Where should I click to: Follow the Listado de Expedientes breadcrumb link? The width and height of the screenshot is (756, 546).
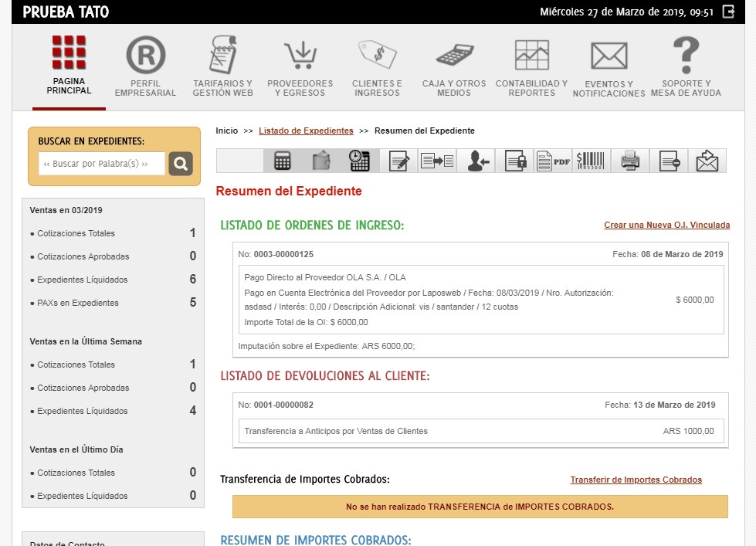306,131
